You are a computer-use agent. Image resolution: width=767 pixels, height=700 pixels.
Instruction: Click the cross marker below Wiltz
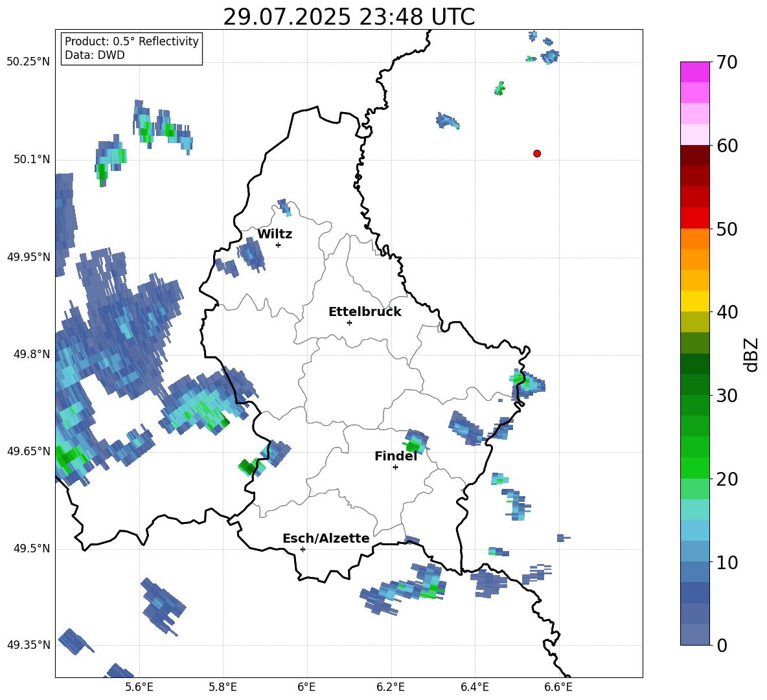click(279, 245)
